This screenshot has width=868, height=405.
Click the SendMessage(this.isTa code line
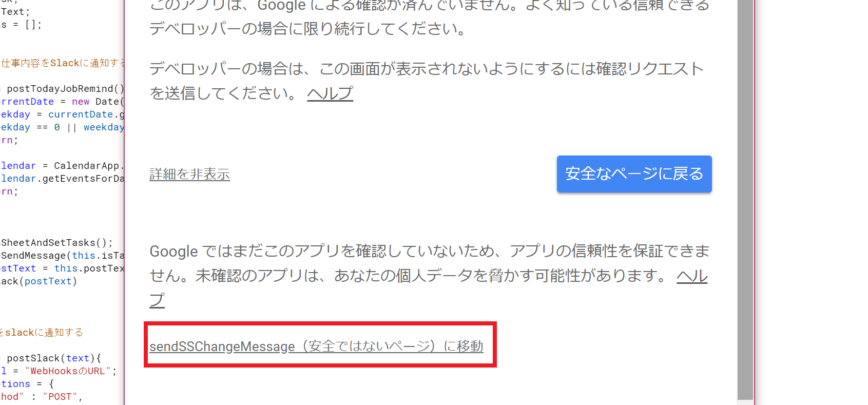coord(62,256)
